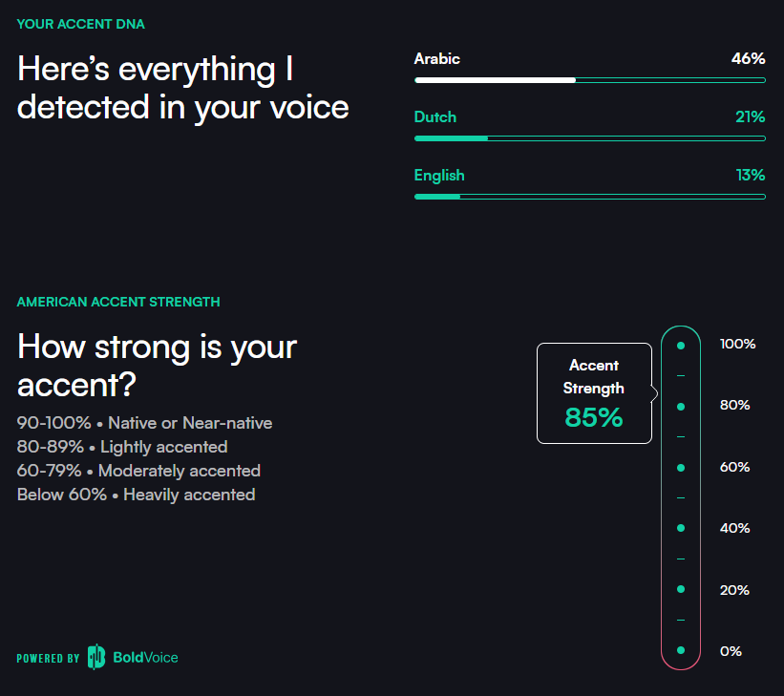Click the BoldVoice brand name link
The height and width of the screenshot is (696, 784).
[x=145, y=657]
